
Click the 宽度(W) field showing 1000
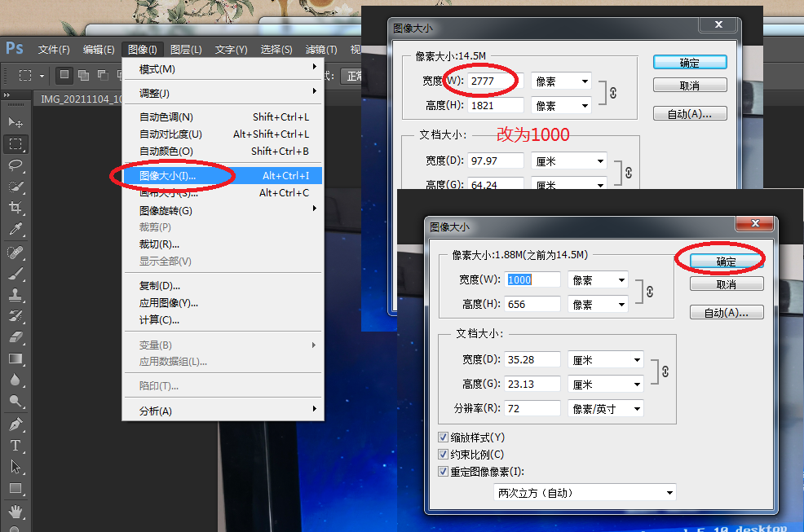point(532,279)
